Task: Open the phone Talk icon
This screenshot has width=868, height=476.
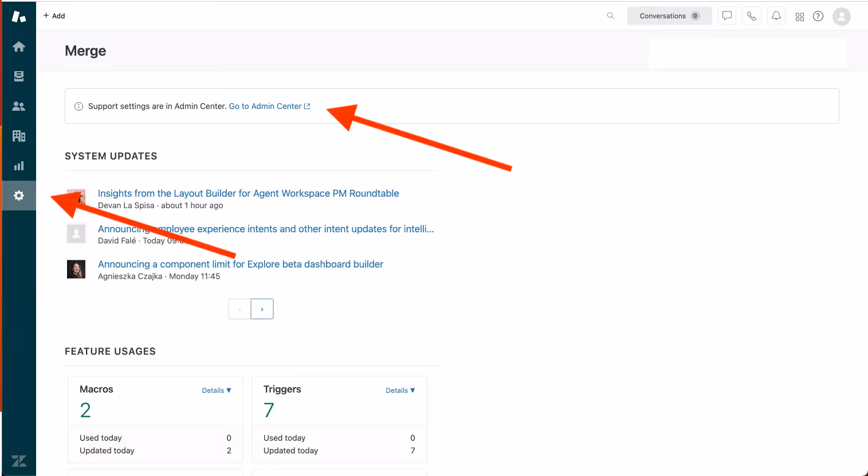Action: (x=752, y=16)
